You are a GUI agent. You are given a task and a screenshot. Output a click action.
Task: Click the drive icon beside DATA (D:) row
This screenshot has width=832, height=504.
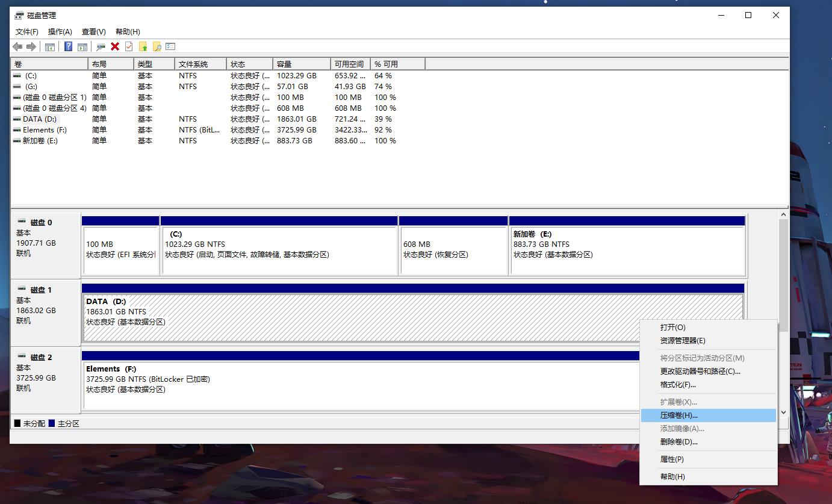[x=17, y=119]
